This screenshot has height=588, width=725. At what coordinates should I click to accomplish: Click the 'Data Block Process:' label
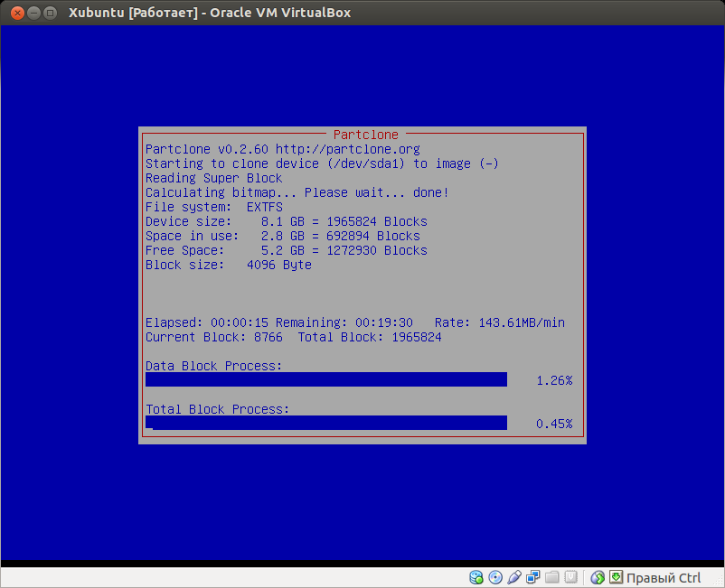pyautogui.click(x=213, y=366)
